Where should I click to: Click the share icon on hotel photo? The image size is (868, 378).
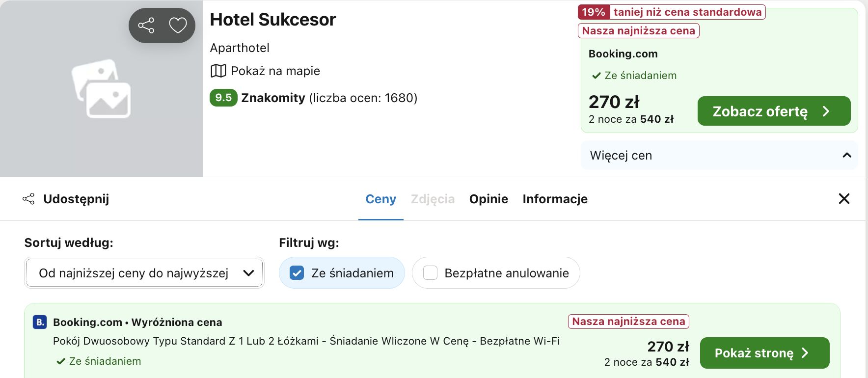(x=146, y=25)
